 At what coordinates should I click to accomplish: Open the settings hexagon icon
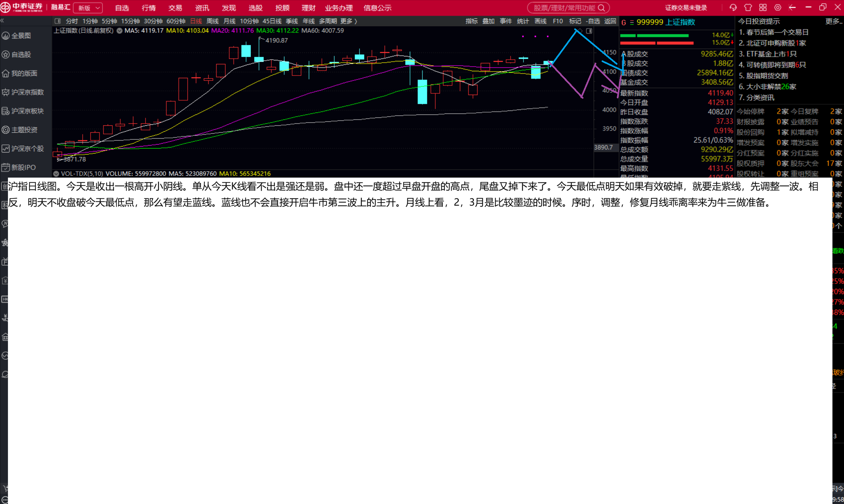click(x=778, y=8)
